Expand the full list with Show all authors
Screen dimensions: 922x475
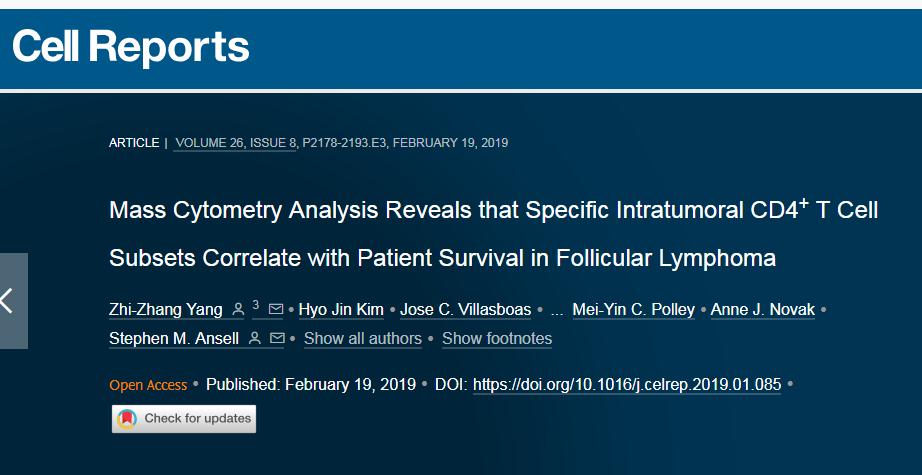pos(363,339)
